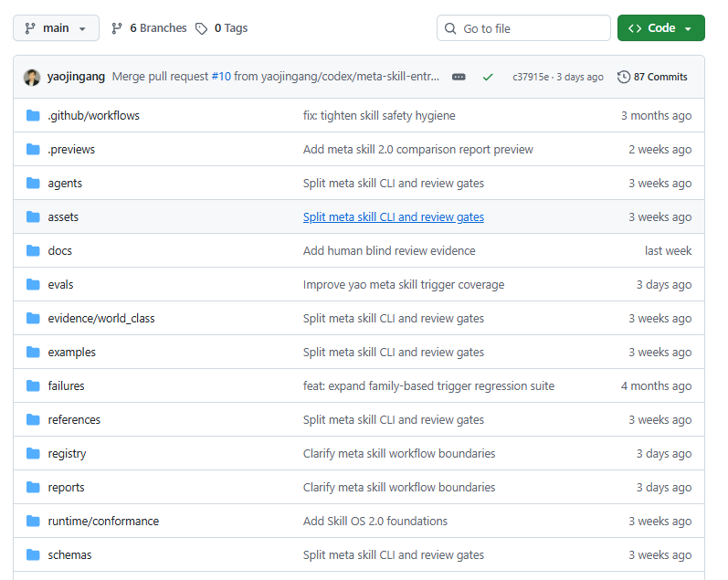Open the assets folder
This screenshot has width=728, height=580.
pos(63,216)
